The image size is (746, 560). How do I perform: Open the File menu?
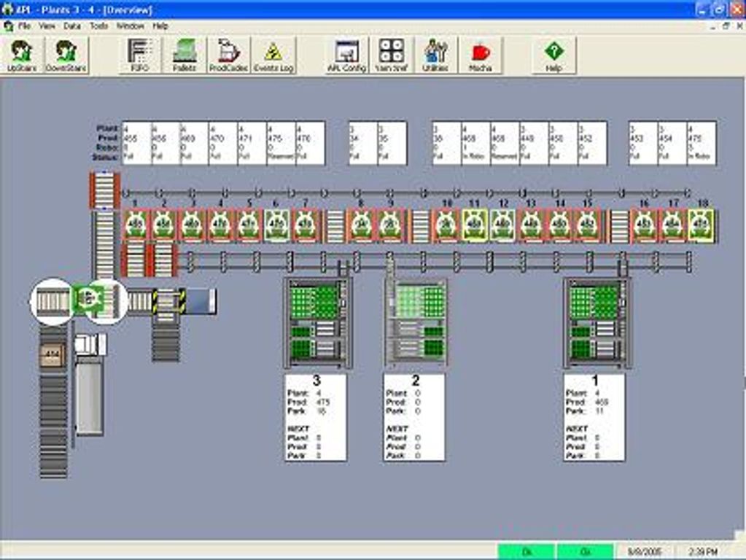coord(25,25)
